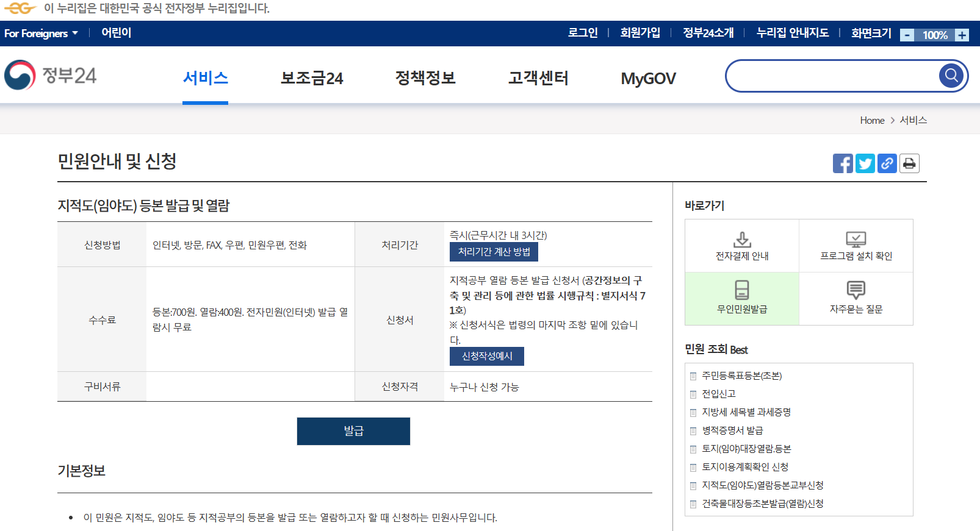Image resolution: width=980 pixels, height=531 pixels.
Task: Open 전입신고 link
Action: click(719, 394)
